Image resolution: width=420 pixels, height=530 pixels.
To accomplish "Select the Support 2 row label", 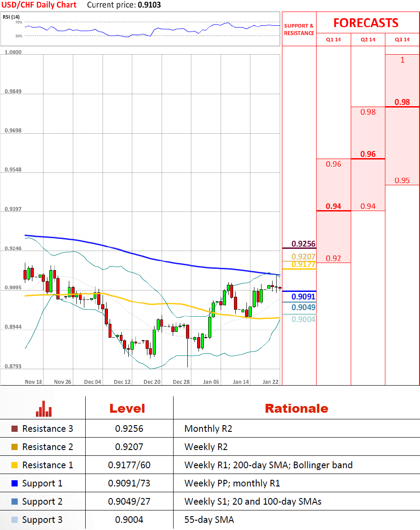I will coord(42,502).
